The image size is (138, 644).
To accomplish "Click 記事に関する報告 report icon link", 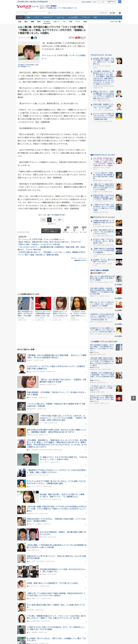I will 23,232.
